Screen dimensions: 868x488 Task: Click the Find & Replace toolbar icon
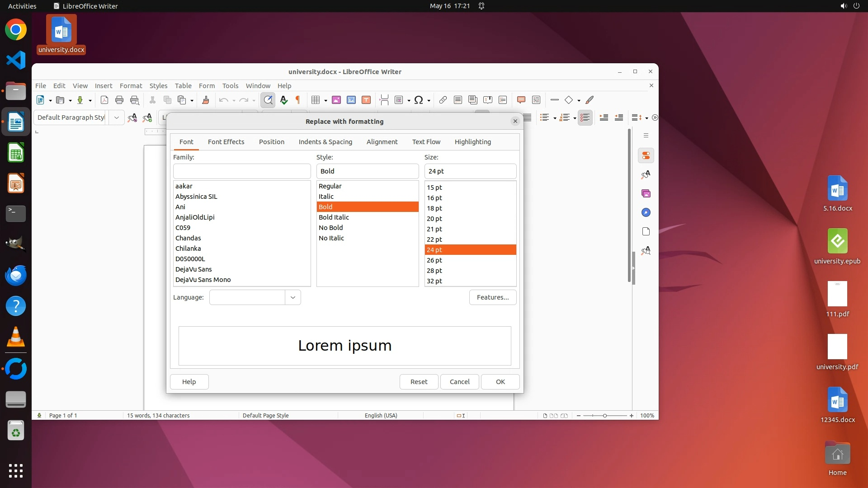point(268,100)
